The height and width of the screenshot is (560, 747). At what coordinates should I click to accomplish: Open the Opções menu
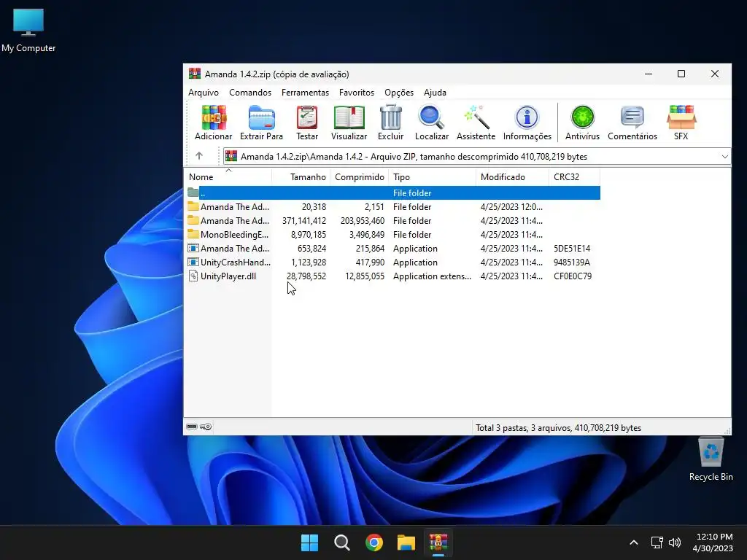(399, 93)
